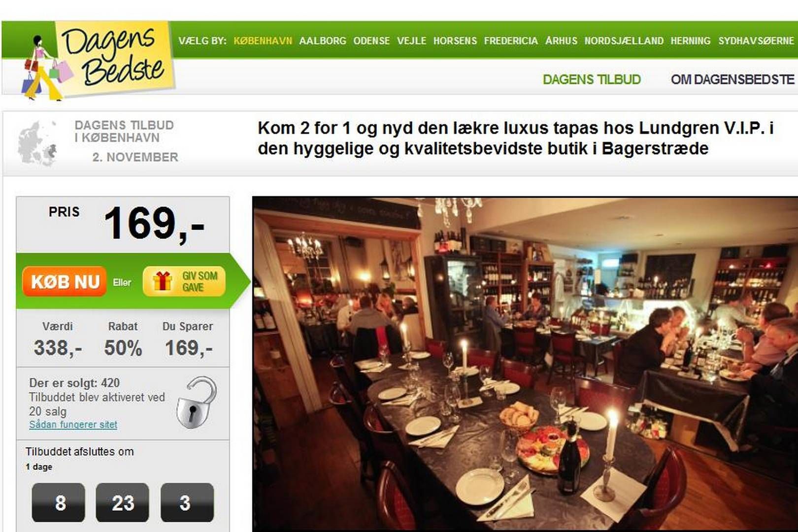Choose VEJLE from the city list

pos(412,41)
